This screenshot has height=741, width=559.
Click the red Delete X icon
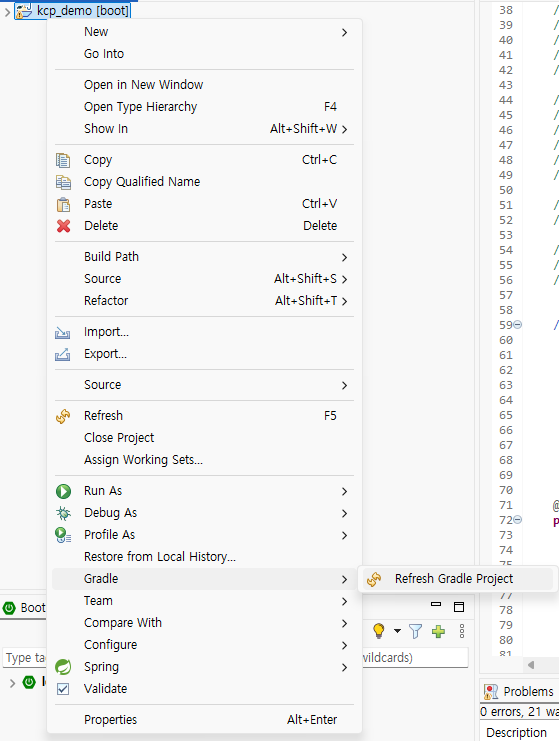63,226
